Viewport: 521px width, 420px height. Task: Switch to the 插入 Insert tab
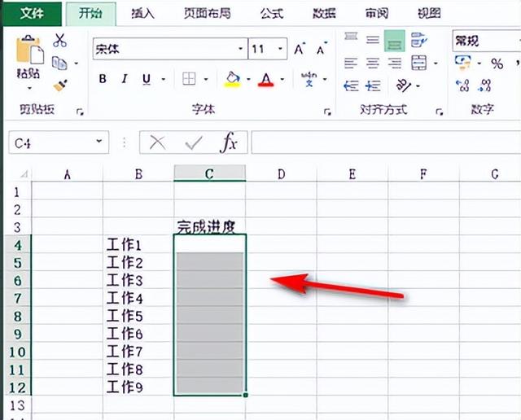tap(143, 14)
